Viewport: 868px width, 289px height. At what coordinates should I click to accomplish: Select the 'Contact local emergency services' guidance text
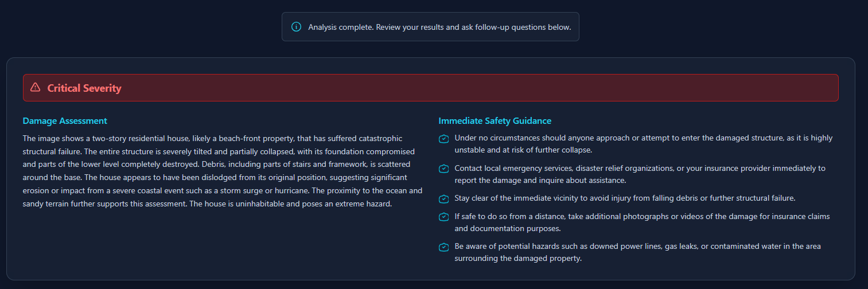coord(640,174)
